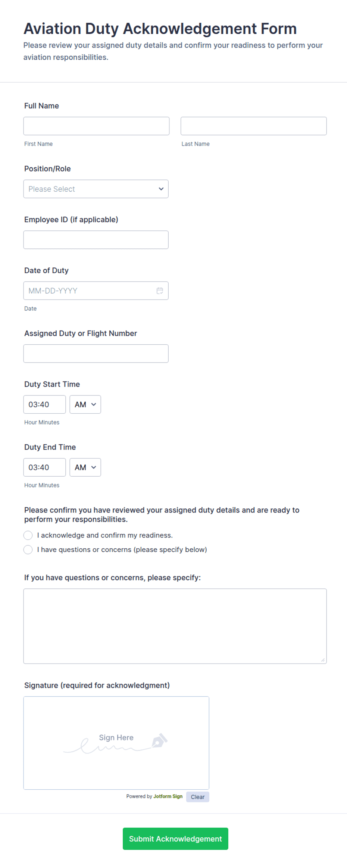Open the Jotform Sign link
The width and height of the screenshot is (347, 868).
pyautogui.click(x=168, y=796)
